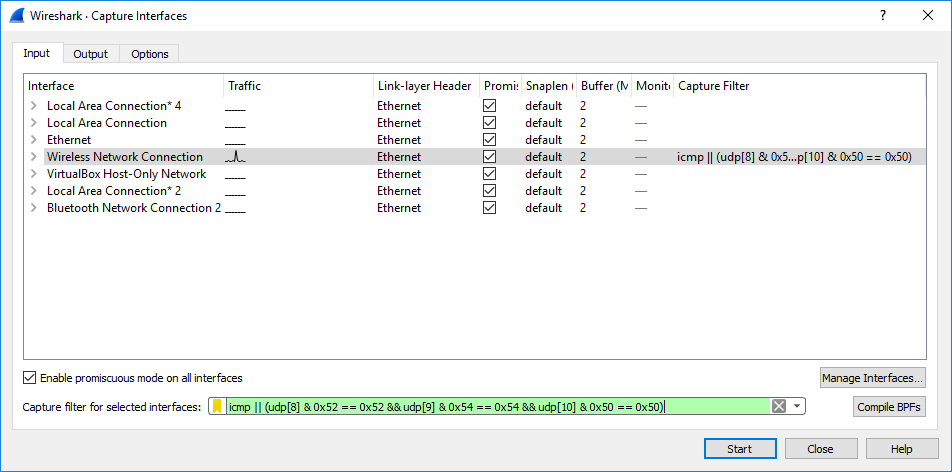Screen dimensions: 952x472
Task: Click the Start capture button
Action: pos(740,449)
